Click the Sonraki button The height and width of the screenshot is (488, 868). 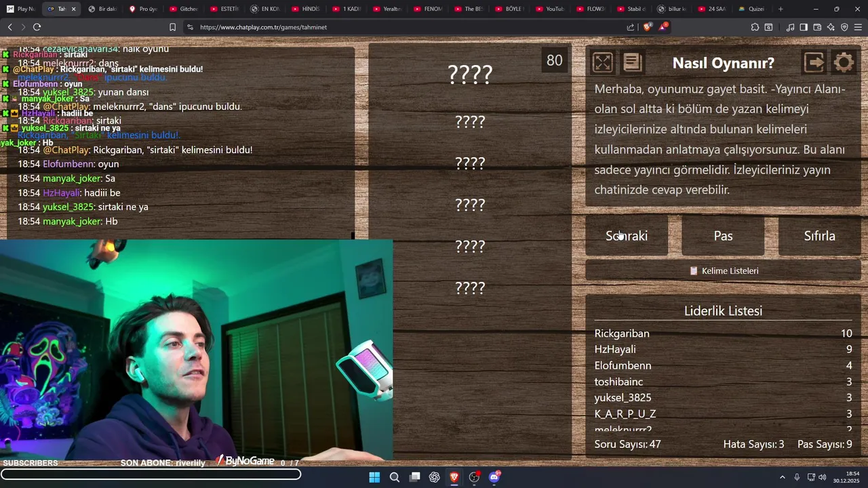tap(627, 236)
